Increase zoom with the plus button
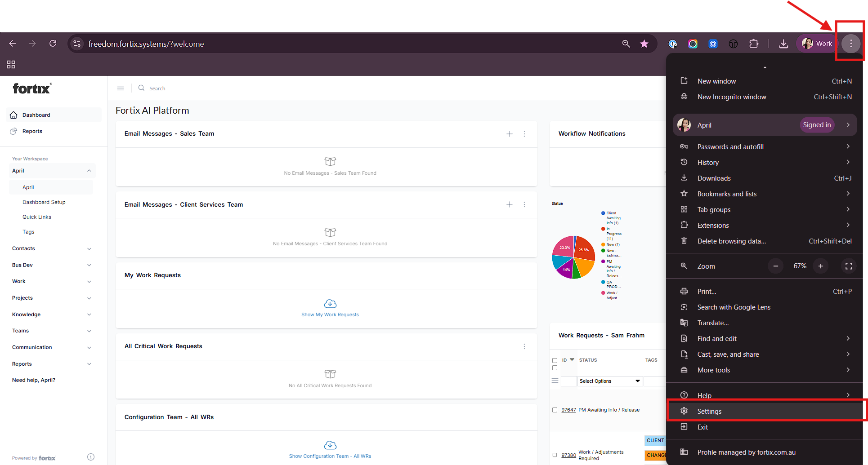This screenshot has width=868, height=465. [x=820, y=266]
